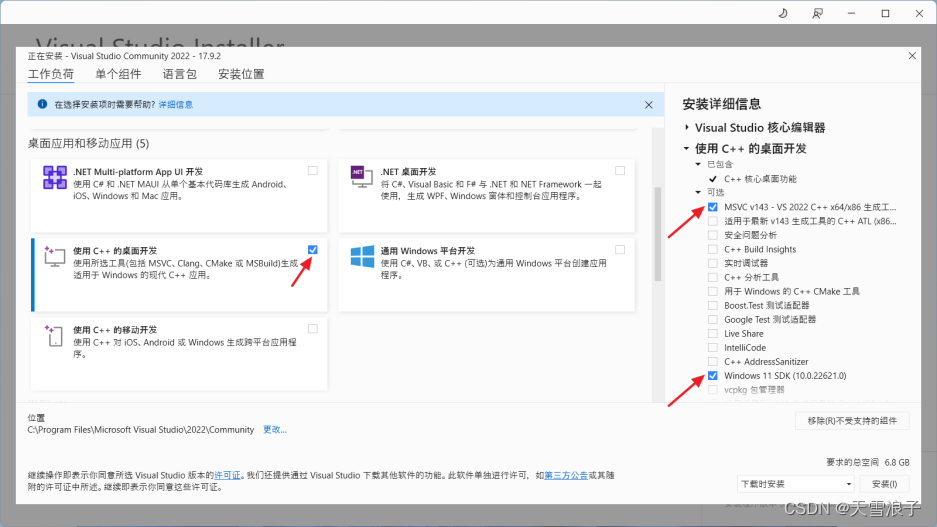937x527 pixels.
Task: Maximize the Visual Studio Installer window
Action: coord(886,13)
